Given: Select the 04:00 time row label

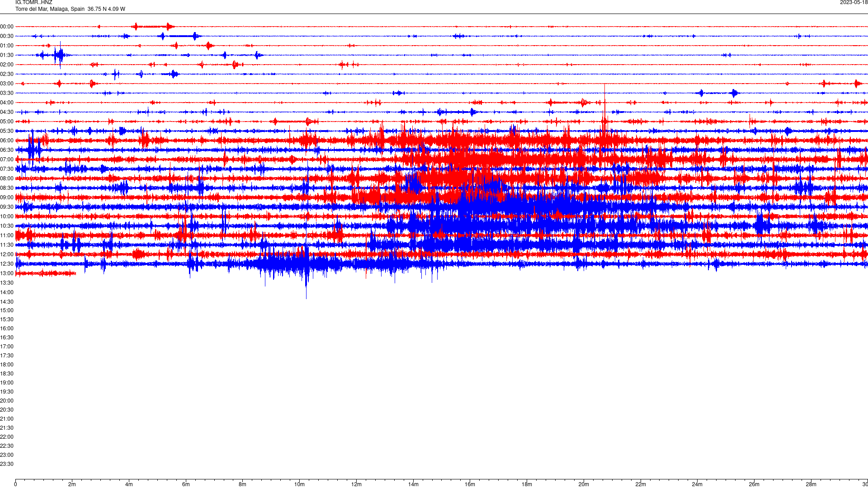Looking at the screenshot, I should pos(7,103).
